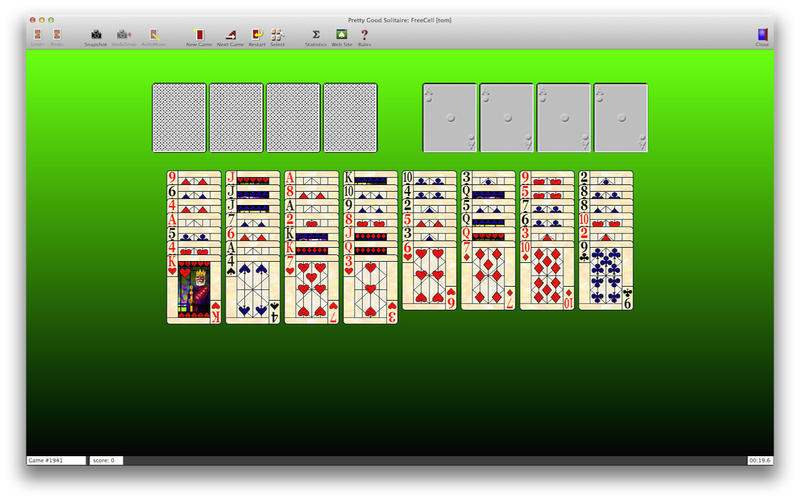Select the King of Hearts card
Screen dimensions: 800x500
point(193,290)
